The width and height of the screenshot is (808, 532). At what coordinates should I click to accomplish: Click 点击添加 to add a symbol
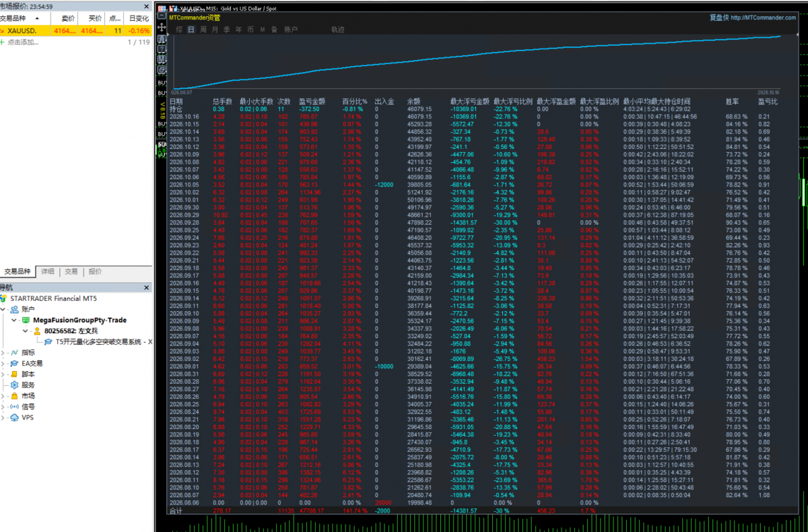tap(23, 42)
